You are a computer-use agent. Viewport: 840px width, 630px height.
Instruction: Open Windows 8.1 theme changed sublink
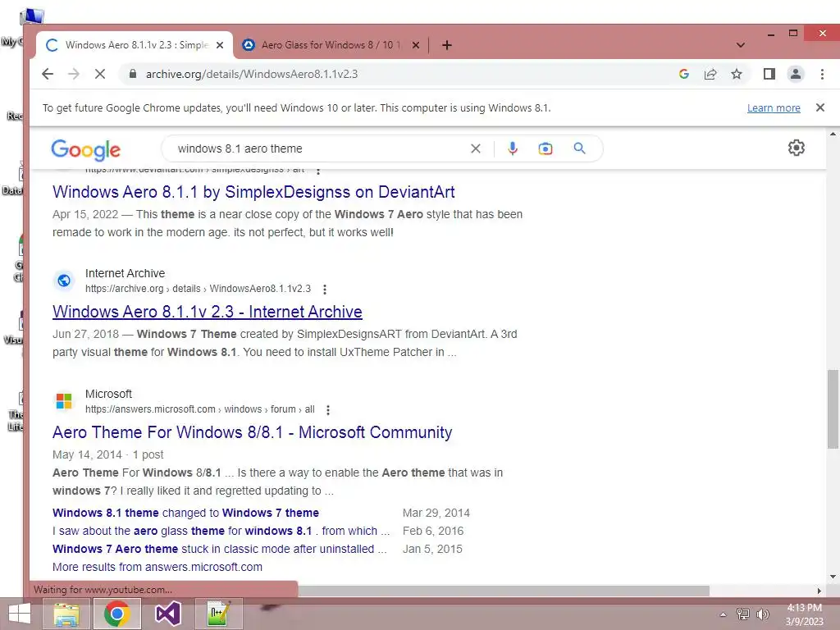185,513
